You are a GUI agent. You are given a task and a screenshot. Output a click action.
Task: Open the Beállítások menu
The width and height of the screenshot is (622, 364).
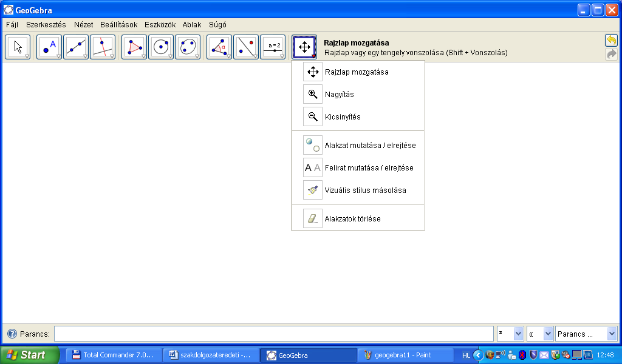click(118, 24)
